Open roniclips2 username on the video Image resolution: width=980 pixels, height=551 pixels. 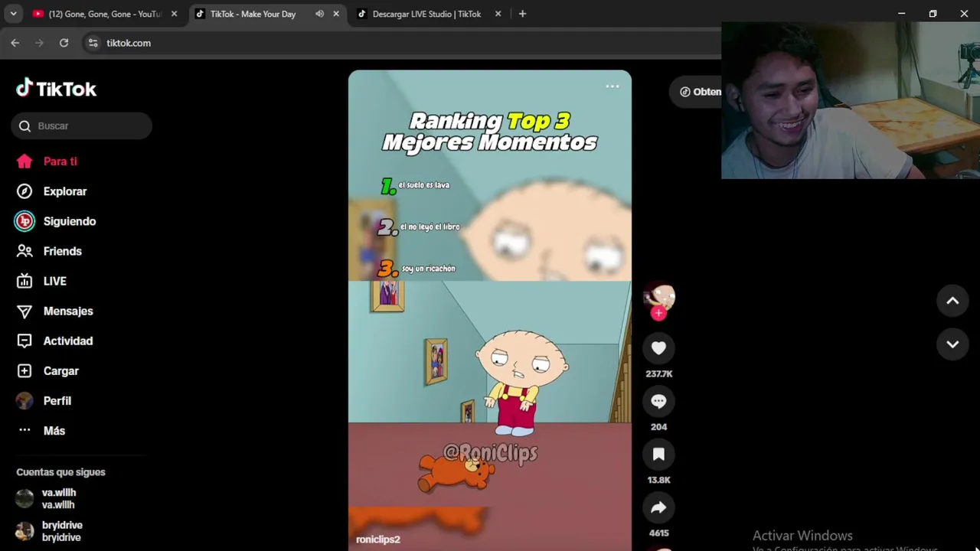coord(378,540)
